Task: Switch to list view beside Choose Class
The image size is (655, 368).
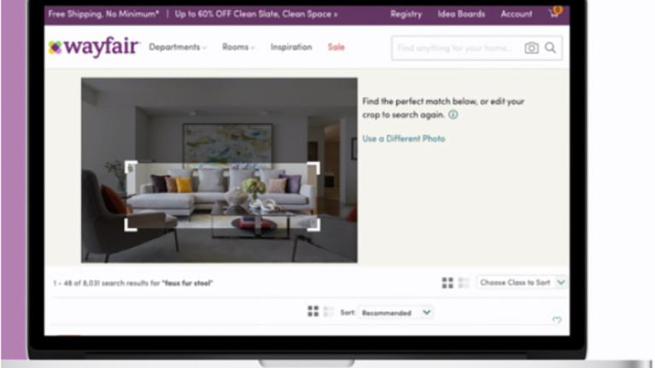Action: pyautogui.click(x=464, y=283)
